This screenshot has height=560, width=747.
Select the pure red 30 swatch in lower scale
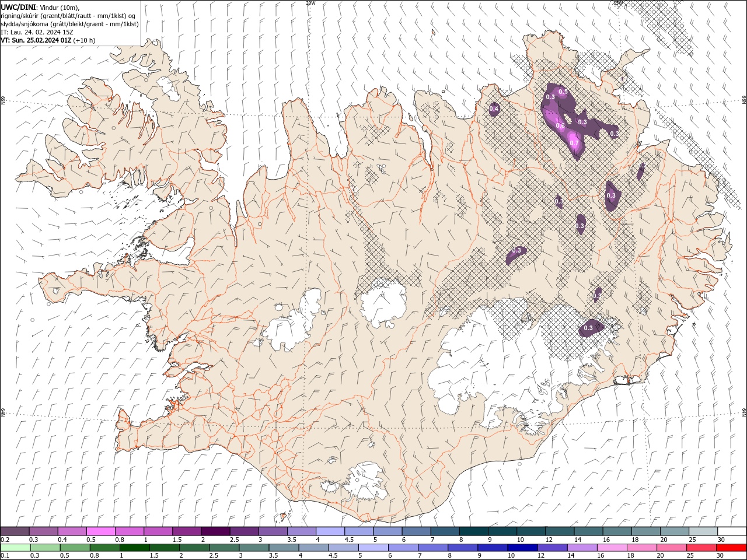[x=731, y=548]
